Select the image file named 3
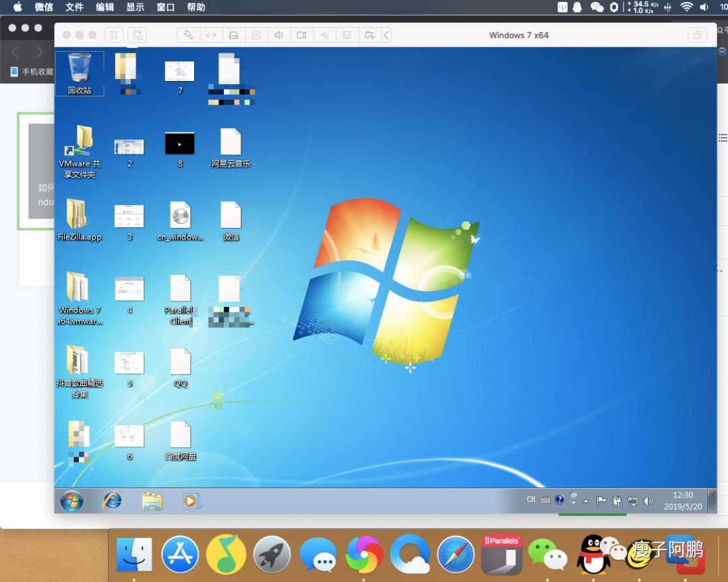This screenshot has height=582, width=728. coord(129,222)
